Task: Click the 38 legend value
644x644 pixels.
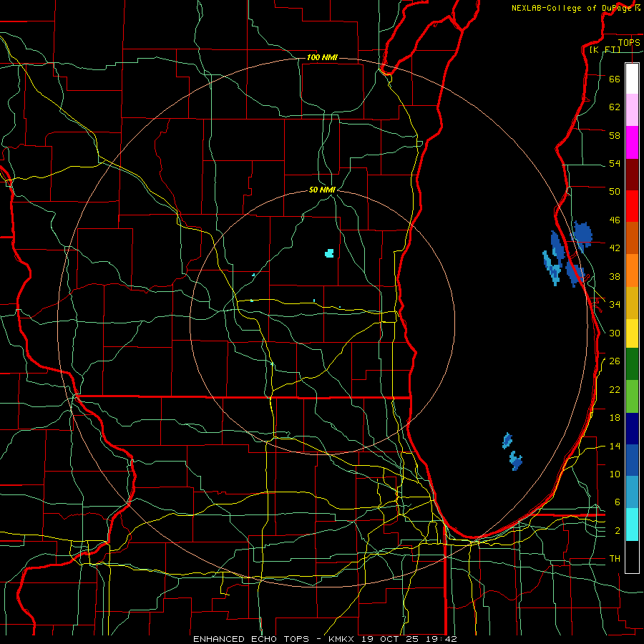Action: 615,276
